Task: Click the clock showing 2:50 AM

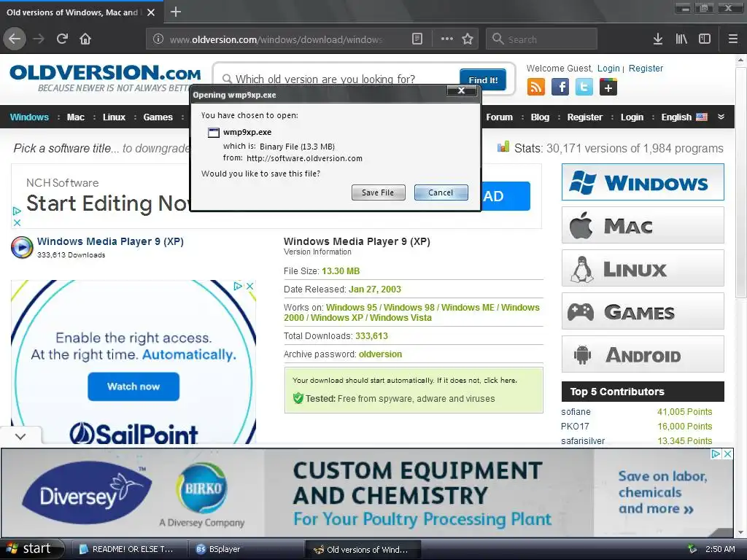Action: 720,549
